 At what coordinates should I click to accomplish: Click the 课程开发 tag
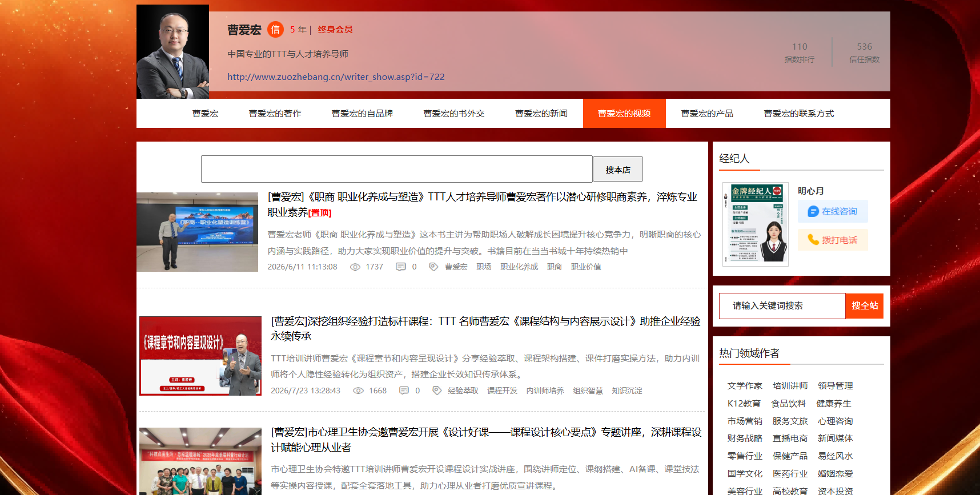pos(502,391)
